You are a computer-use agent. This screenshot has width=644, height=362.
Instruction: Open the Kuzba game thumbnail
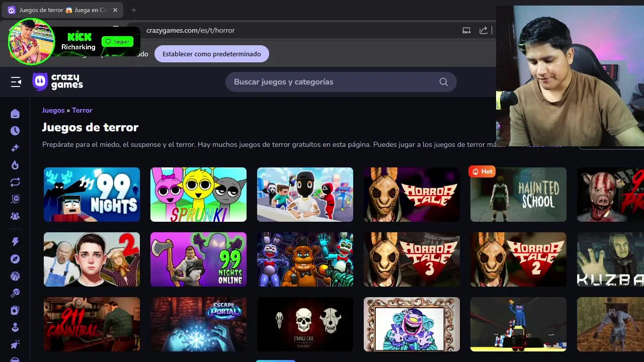coord(610,259)
